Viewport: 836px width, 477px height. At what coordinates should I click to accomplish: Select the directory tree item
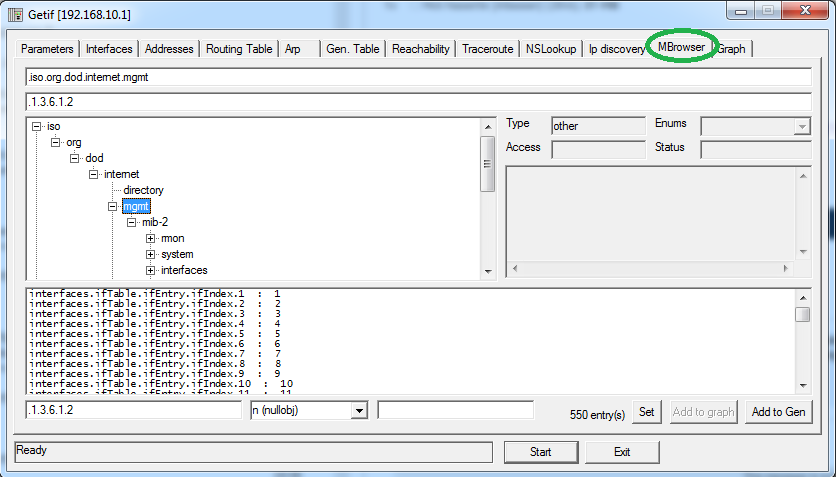[143, 190]
